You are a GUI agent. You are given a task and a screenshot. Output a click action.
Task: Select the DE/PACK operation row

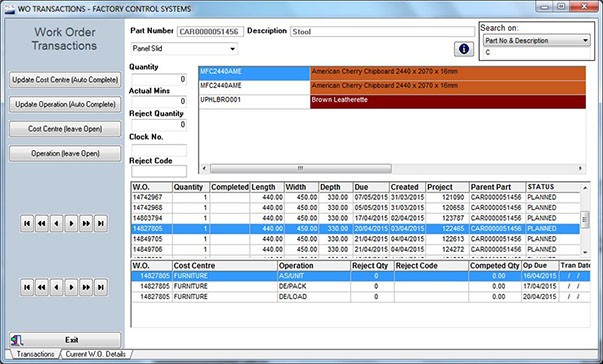pyautogui.click(x=360, y=286)
